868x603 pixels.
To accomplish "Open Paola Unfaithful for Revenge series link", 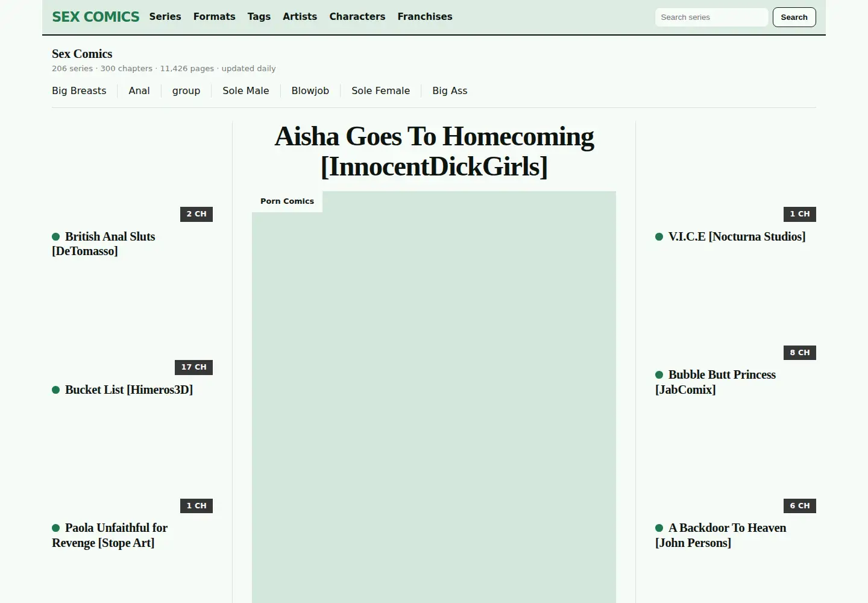I will 110,535.
